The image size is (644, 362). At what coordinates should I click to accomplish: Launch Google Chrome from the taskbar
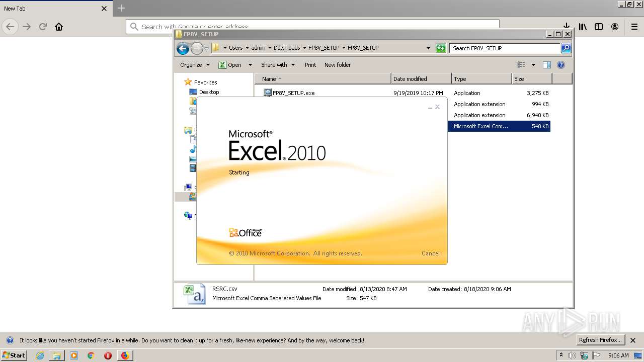[x=91, y=355]
